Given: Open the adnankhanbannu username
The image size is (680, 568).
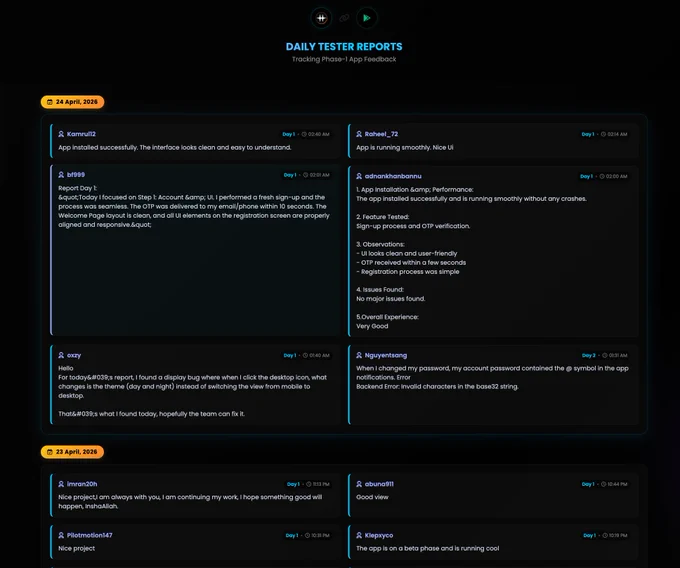Looking at the screenshot, I should (393, 176).
